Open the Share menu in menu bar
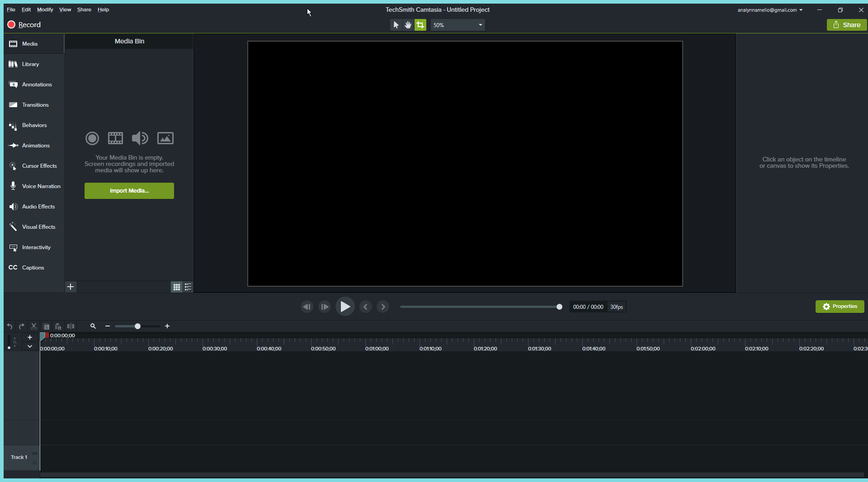Viewport: 868px width, 482px height. click(x=84, y=9)
